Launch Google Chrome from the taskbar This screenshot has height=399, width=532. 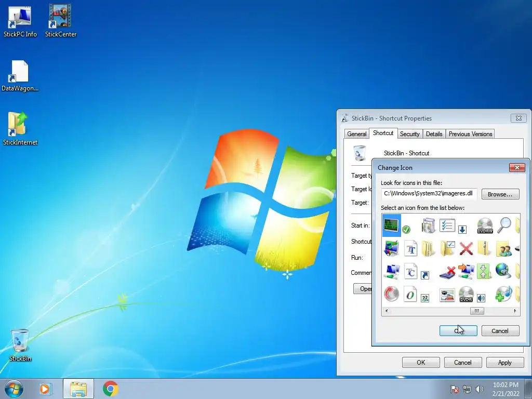point(110,389)
